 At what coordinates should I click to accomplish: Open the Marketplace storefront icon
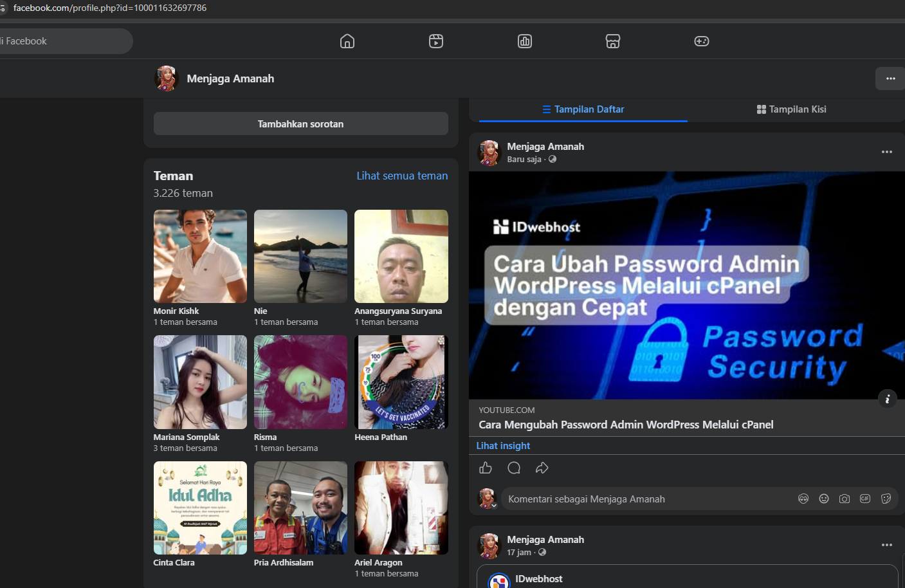[613, 41]
